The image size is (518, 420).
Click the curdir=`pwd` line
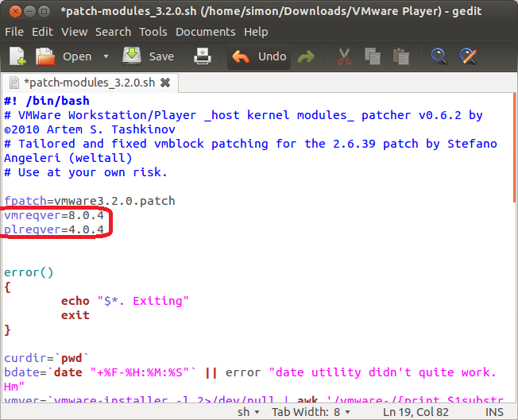coord(47,358)
